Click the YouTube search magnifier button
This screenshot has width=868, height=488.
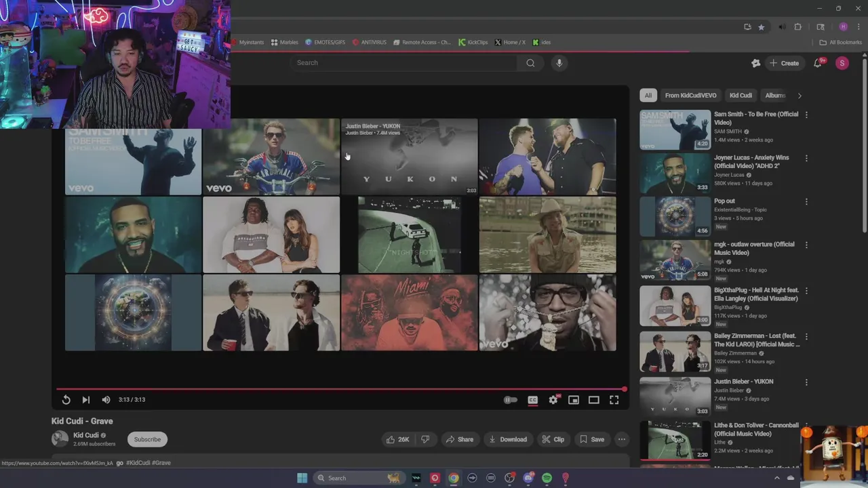point(530,63)
